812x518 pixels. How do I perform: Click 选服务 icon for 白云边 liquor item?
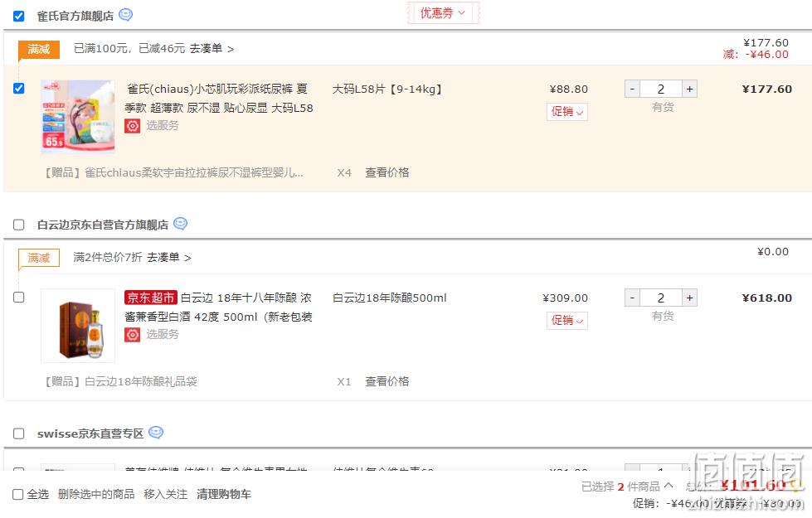click(133, 335)
